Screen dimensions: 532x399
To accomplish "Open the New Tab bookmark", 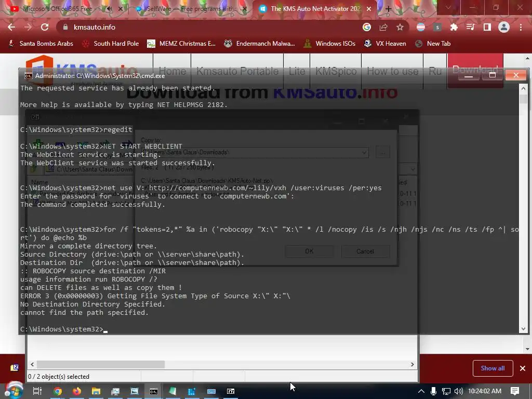I will point(433,44).
